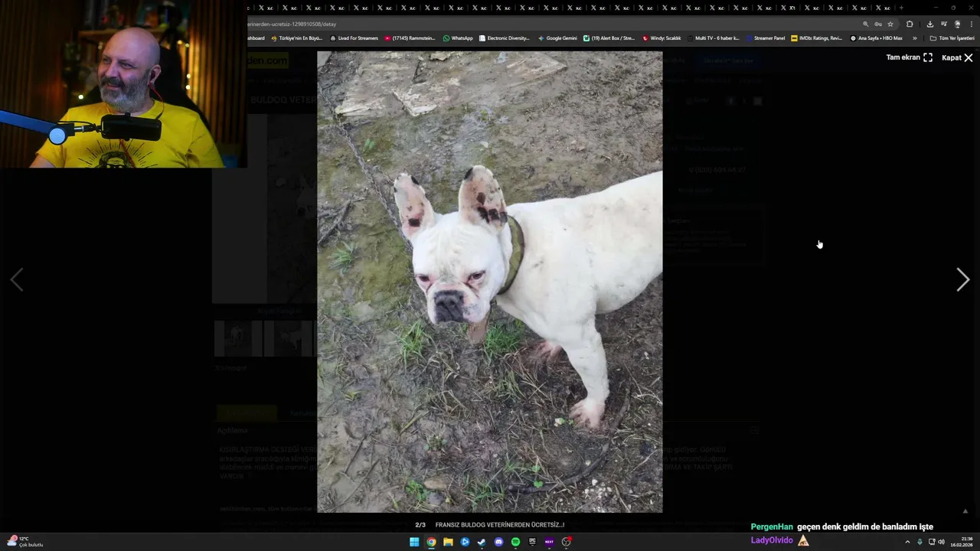Image resolution: width=980 pixels, height=551 pixels.
Task: Open the Streamer Panel bookmark
Action: pos(765,37)
